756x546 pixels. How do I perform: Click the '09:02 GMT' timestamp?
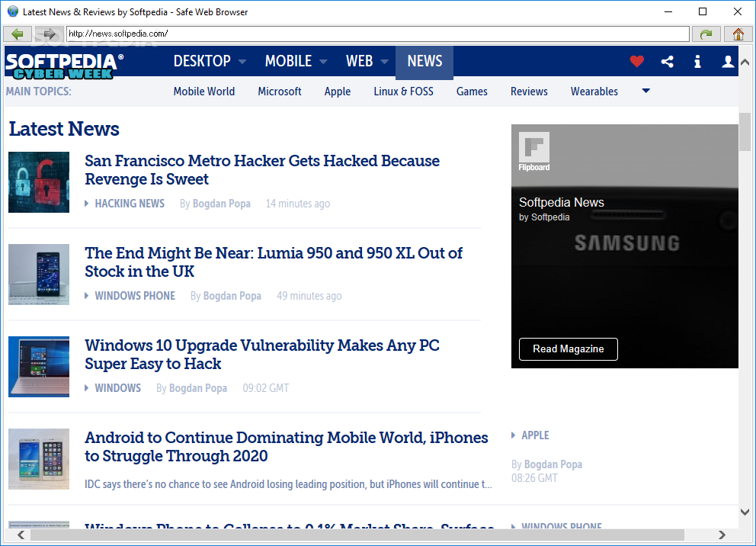click(266, 388)
